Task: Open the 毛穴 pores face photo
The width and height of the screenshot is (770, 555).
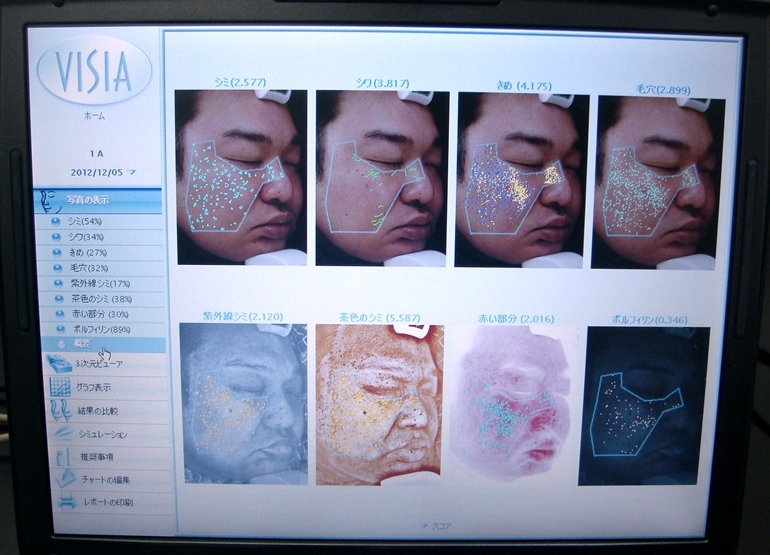Action: 659,183
